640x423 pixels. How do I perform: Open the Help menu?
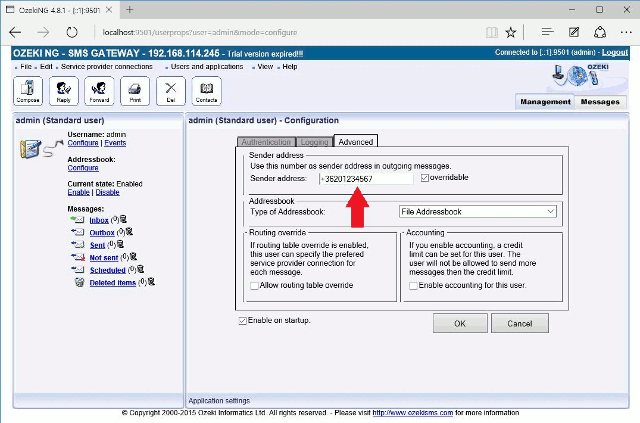pyautogui.click(x=290, y=67)
